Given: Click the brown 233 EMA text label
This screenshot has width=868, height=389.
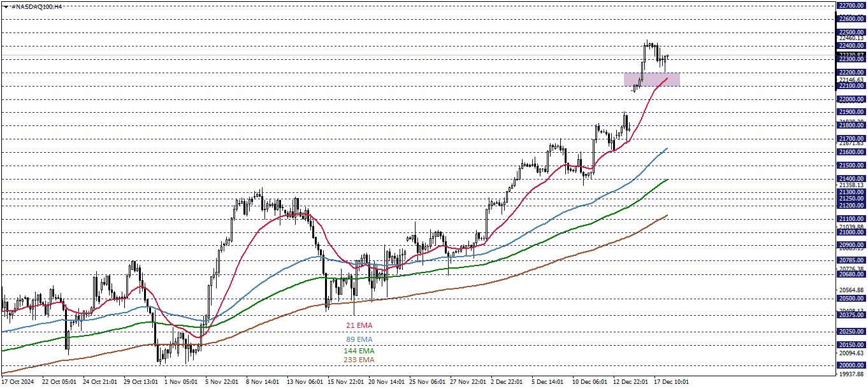Looking at the screenshot, I should point(359,360).
